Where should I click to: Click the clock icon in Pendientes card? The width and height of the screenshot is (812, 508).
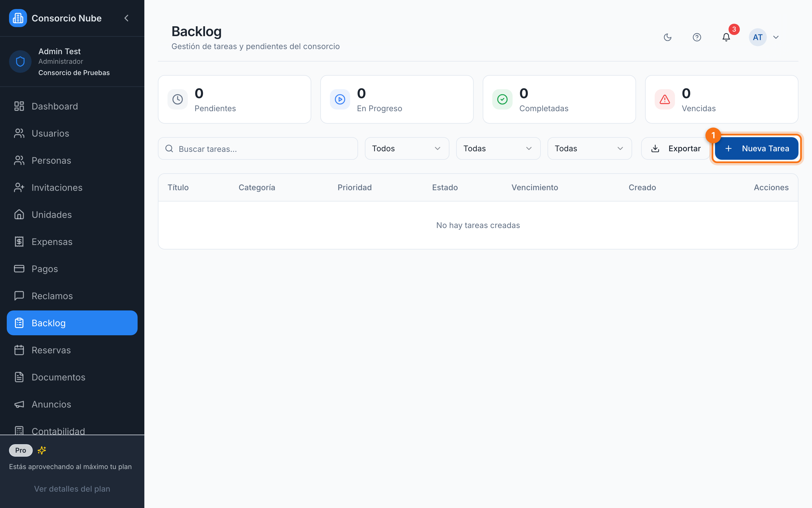pos(178,99)
